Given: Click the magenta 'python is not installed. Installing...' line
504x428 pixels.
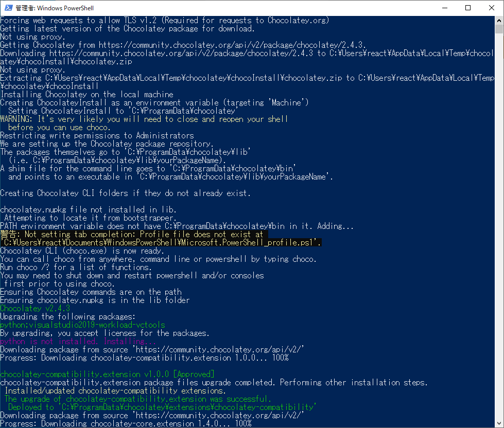Looking at the screenshot, I should tap(78, 341).
